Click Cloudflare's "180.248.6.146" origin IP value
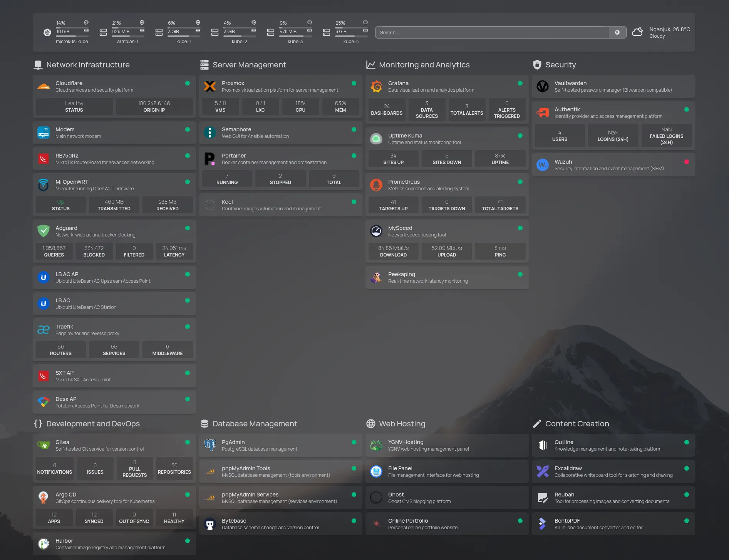 (154, 103)
